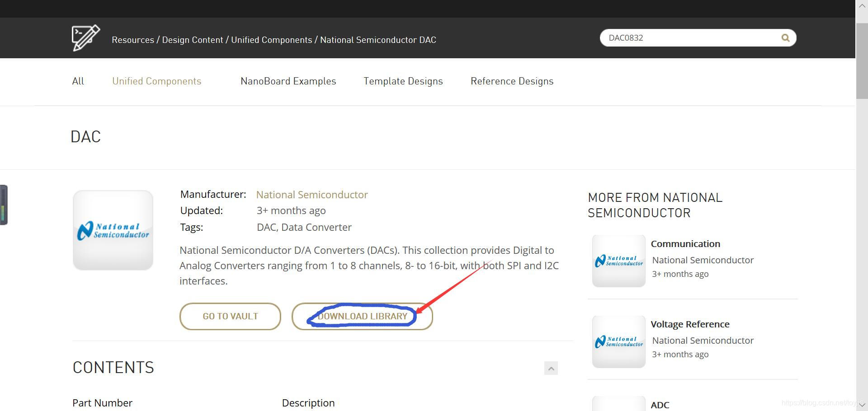Open Resources breadcrumb link
The image size is (868, 411).
(133, 40)
